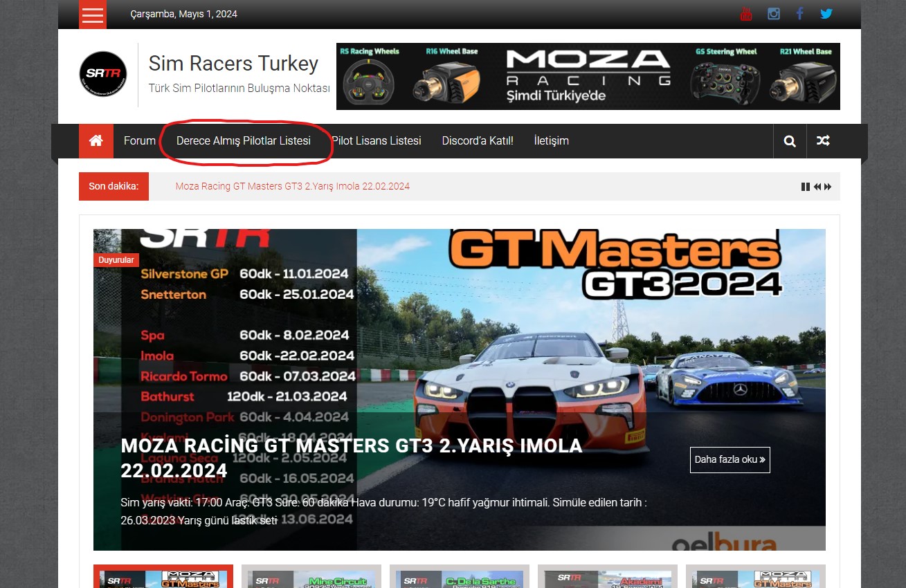Viewport: 906px width, 588px height.
Task: Click the SRTR round site logo
Action: click(103, 74)
